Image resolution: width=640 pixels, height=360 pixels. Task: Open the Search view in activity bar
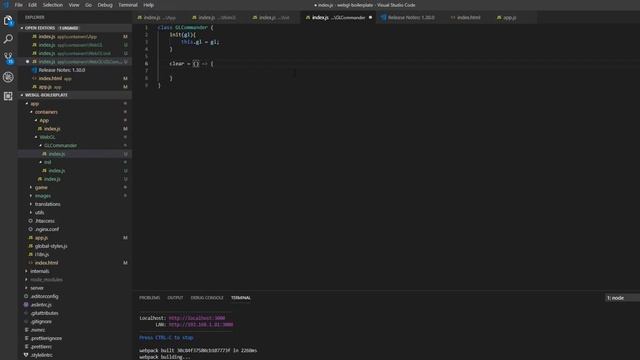(8, 39)
